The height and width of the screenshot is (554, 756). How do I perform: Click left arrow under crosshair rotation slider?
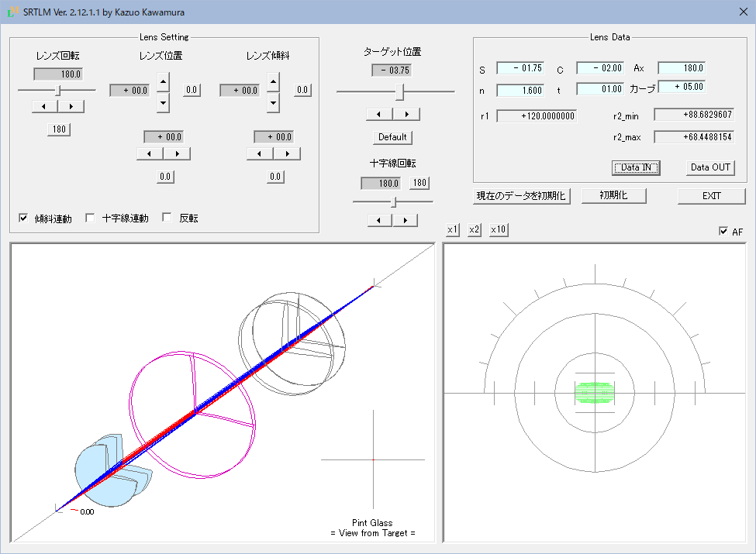380,220
